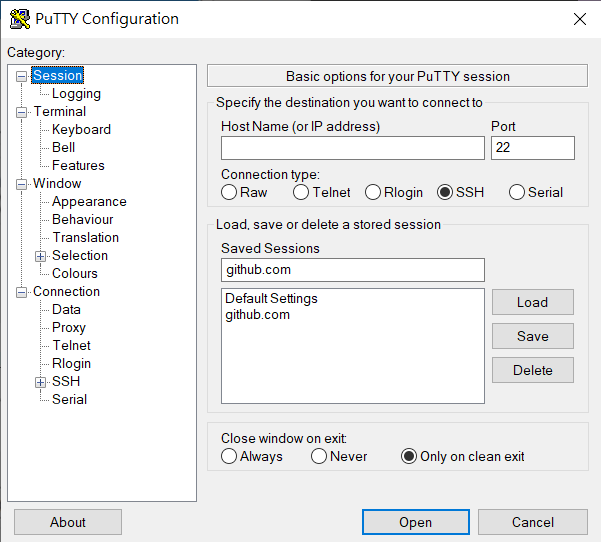The image size is (601, 542).
Task: Open the Proxy configuration panel
Action: coord(69,327)
